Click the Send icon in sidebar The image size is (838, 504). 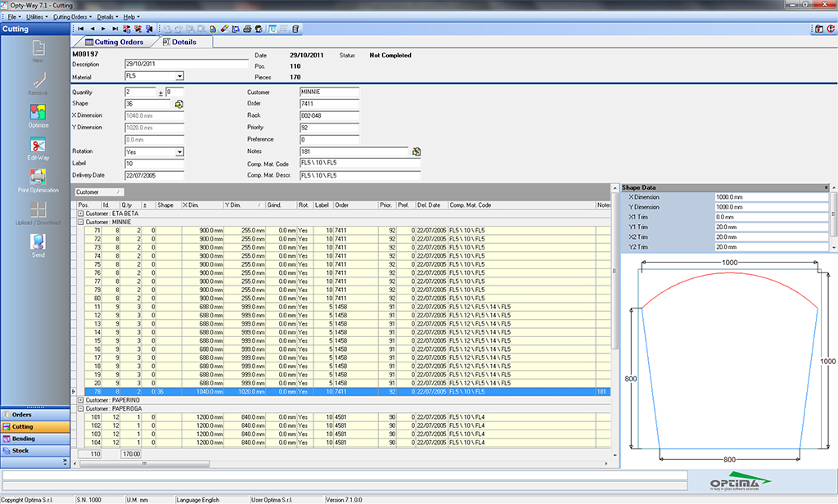coord(38,242)
